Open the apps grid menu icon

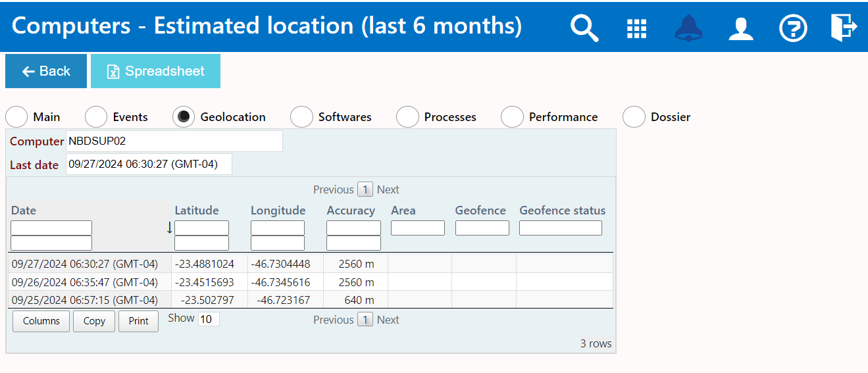click(x=636, y=28)
